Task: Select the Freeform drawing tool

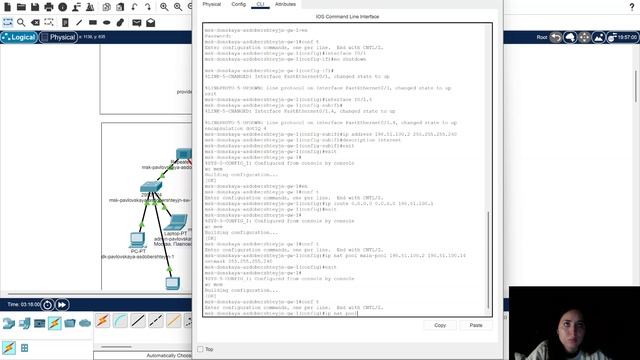Action: coord(120,22)
